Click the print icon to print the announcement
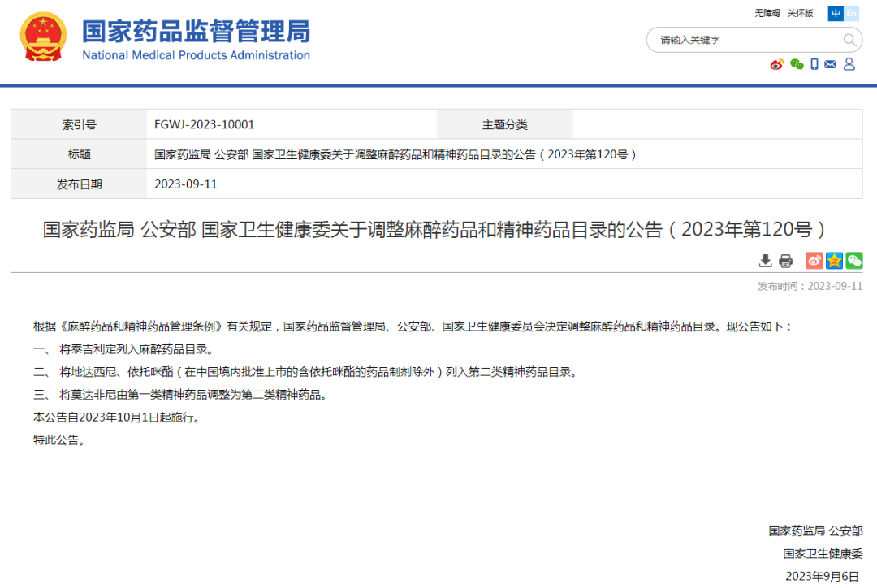This screenshot has height=588, width=877. pyautogui.click(x=784, y=261)
